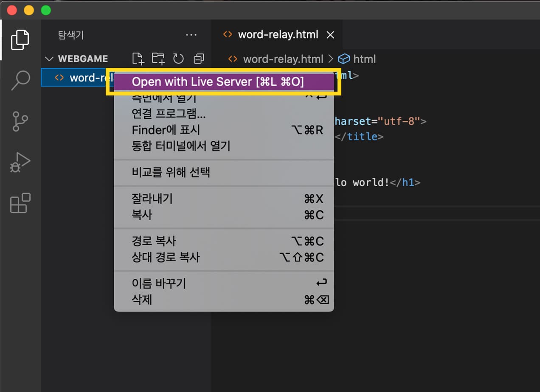
Task: Open Source Control from the activity bar
Action: 20,121
